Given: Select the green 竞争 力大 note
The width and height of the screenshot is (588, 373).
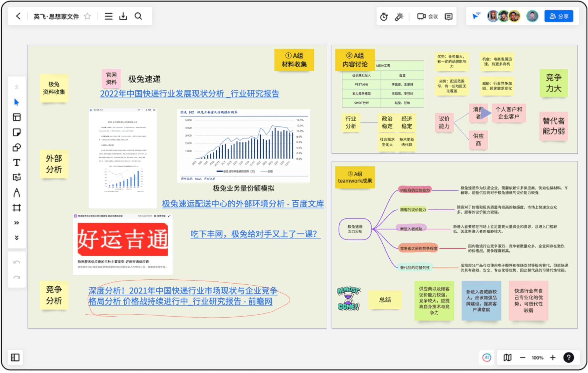Looking at the screenshot, I should pyautogui.click(x=554, y=83).
